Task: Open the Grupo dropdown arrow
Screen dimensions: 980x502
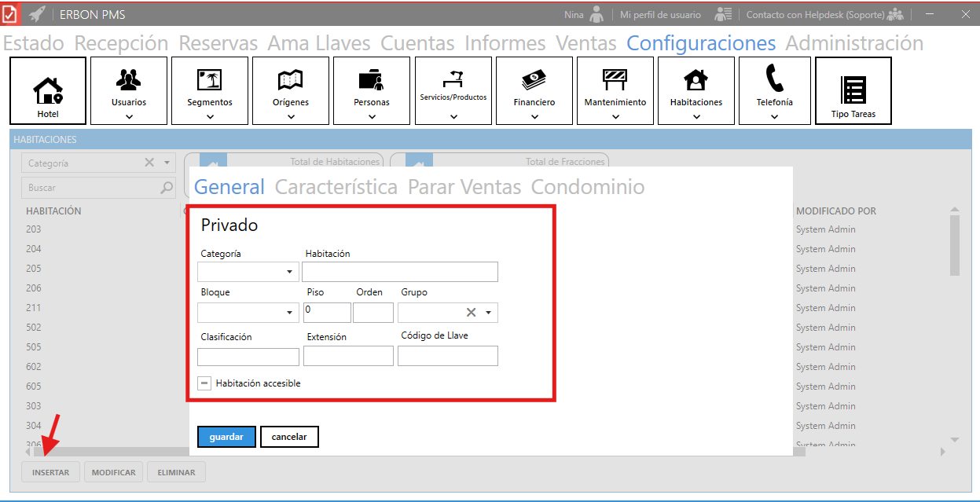Action: point(488,313)
